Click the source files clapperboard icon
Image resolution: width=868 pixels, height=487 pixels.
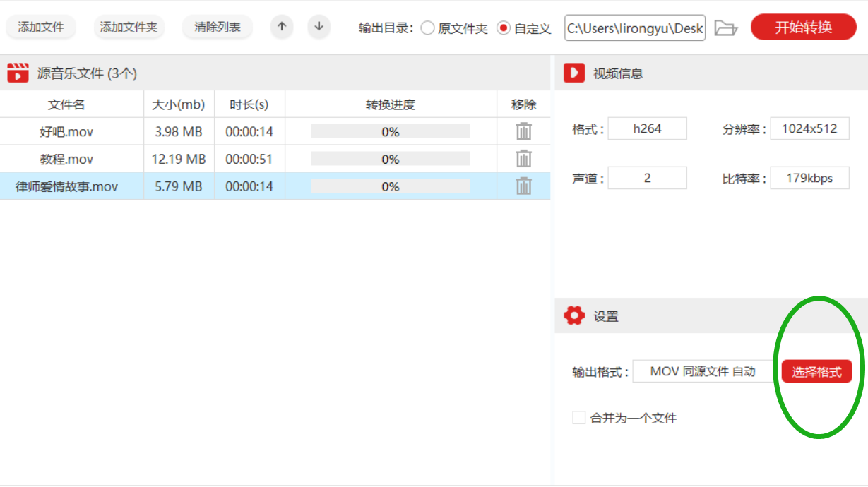pyautogui.click(x=18, y=73)
